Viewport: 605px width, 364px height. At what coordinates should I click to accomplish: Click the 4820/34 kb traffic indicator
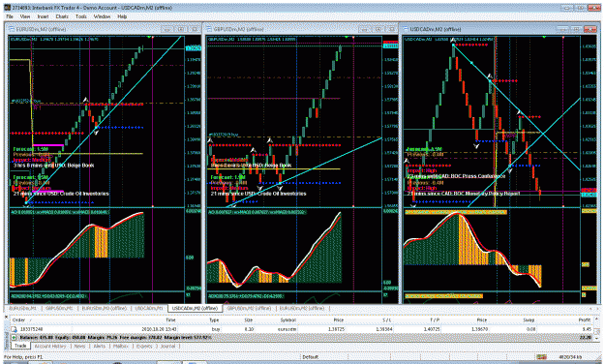[569, 357]
